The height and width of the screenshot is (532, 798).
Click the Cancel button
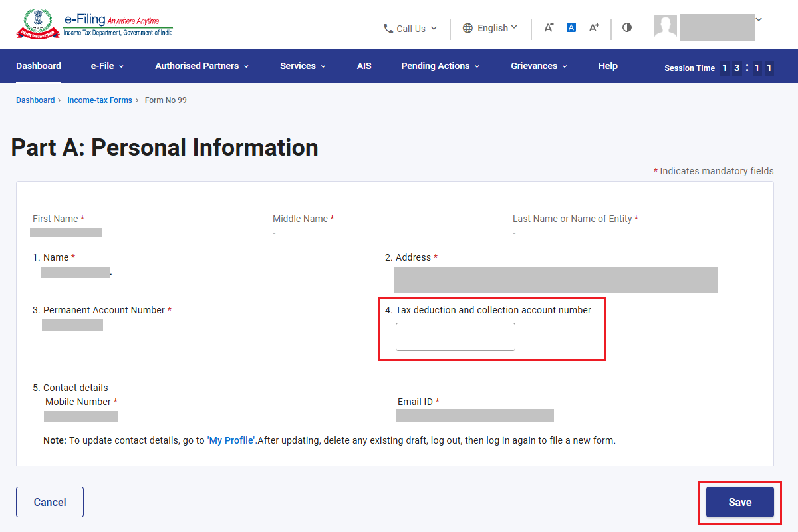coord(50,502)
